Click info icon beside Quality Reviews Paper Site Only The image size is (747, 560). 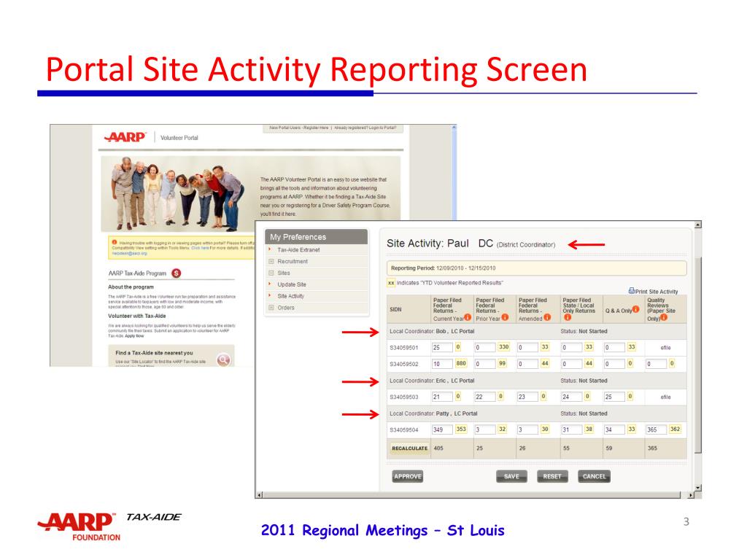[664, 318]
